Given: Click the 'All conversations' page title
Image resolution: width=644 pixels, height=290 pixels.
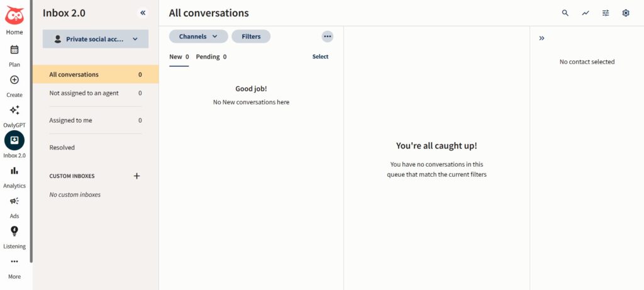Looking at the screenshot, I should click(209, 13).
